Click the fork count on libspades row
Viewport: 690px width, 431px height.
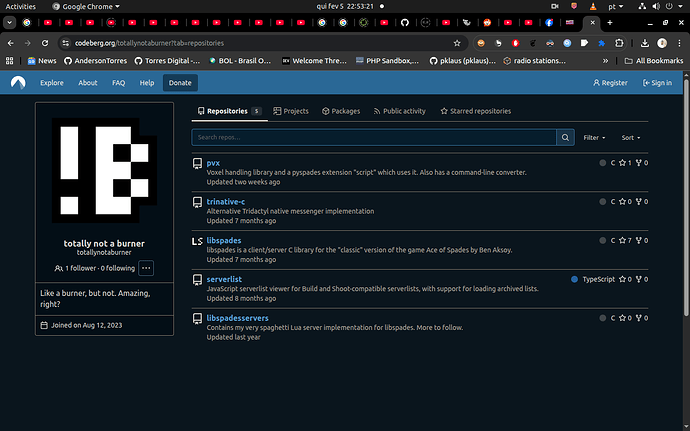642,240
